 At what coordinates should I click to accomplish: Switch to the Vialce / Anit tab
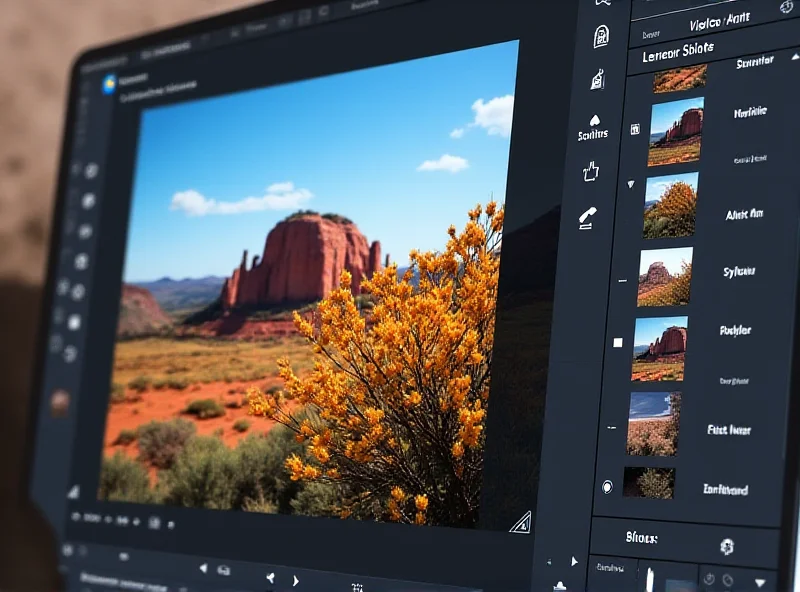click(720, 22)
